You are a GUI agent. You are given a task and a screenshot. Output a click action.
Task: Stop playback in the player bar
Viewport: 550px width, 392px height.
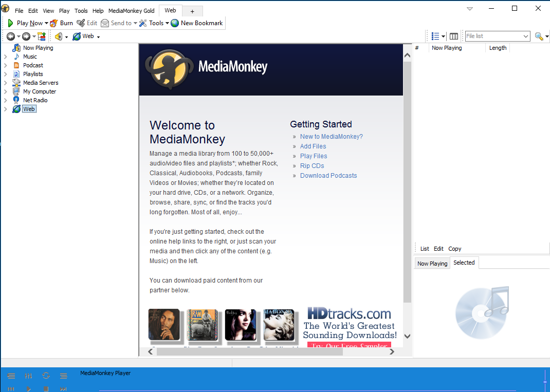pyautogui.click(x=46, y=389)
